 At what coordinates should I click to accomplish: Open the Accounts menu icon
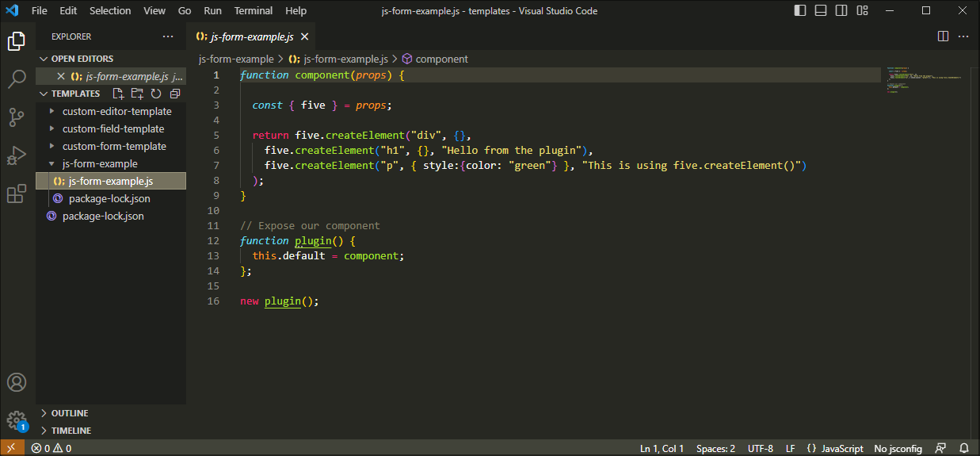click(x=17, y=382)
